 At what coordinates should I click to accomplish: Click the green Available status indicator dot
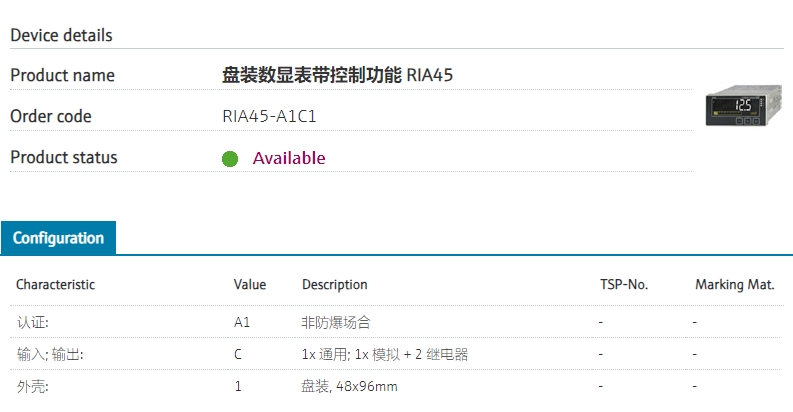(230, 159)
